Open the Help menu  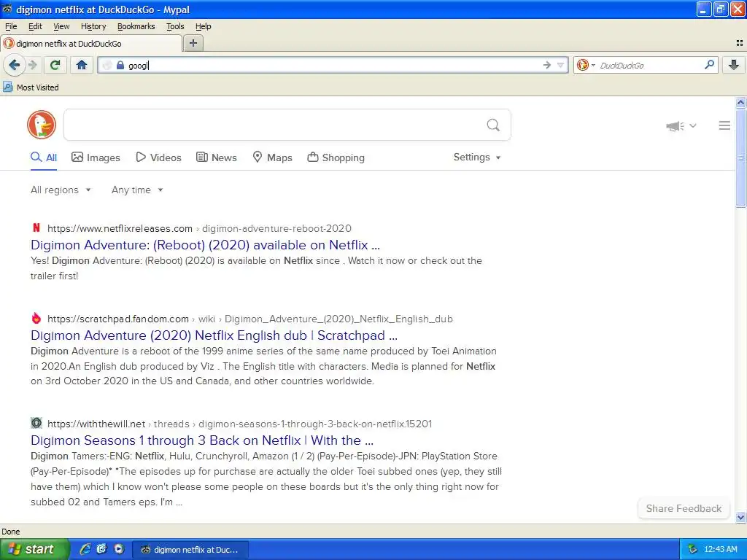pos(204,26)
